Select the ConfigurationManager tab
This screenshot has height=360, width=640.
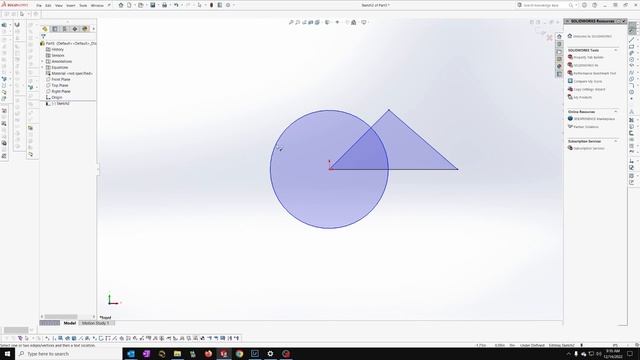coord(64,29)
